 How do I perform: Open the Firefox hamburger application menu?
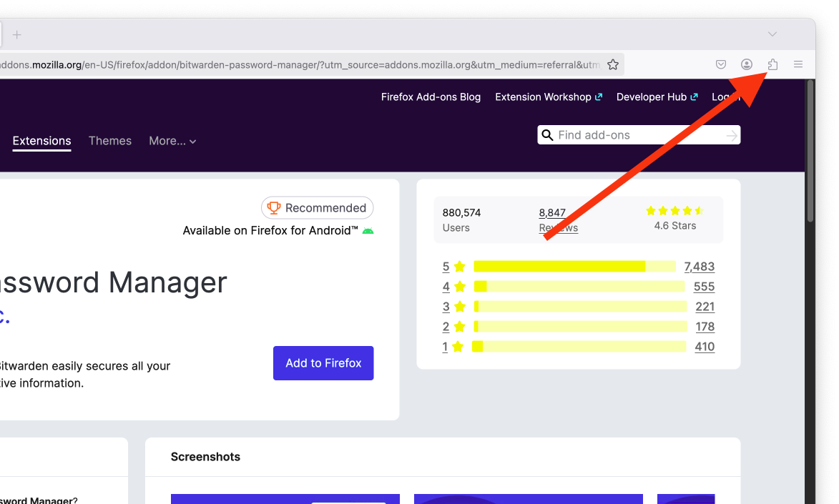(798, 65)
